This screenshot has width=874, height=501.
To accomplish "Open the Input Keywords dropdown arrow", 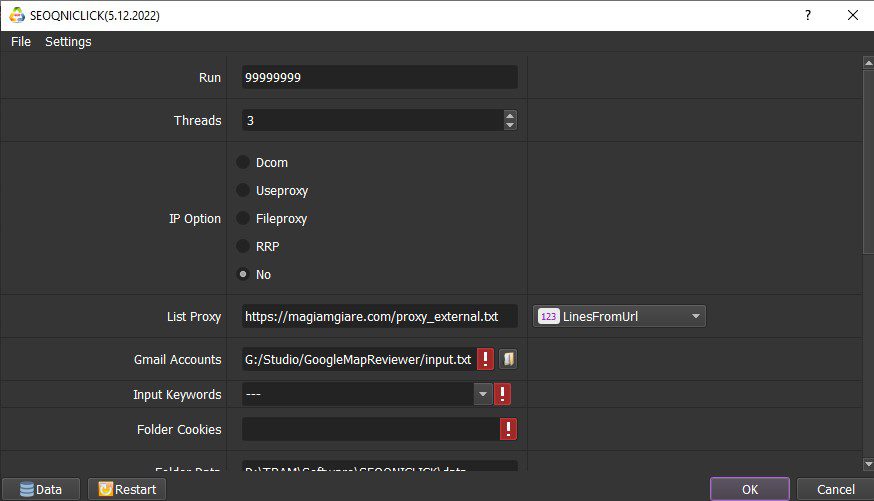I will [x=483, y=394].
